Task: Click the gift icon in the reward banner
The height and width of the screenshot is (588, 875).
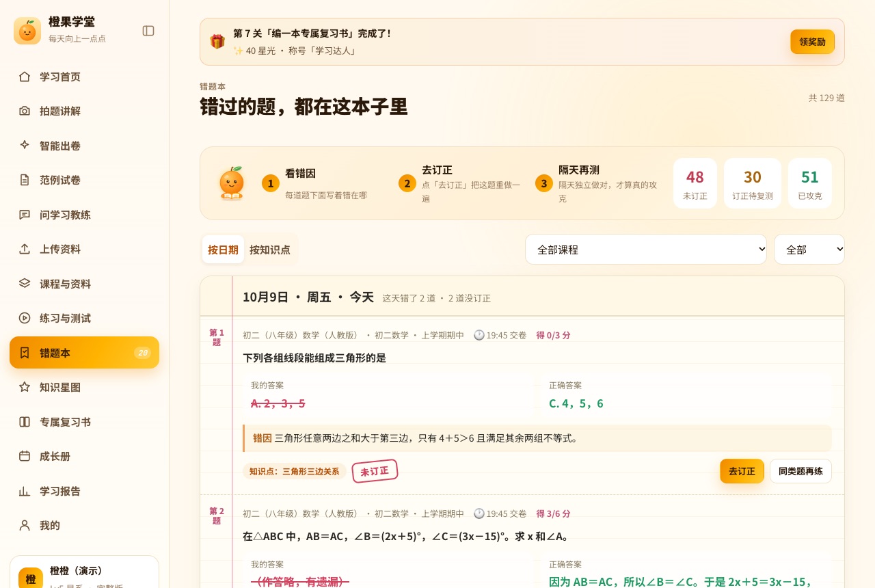Action: 217,42
